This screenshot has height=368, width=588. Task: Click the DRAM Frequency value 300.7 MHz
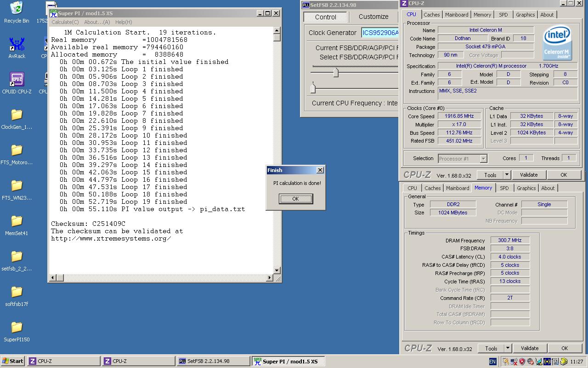510,240
